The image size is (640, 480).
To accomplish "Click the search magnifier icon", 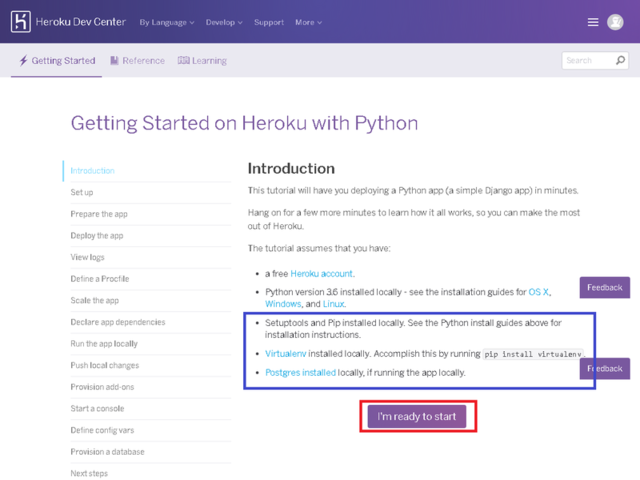I will coord(620,60).
